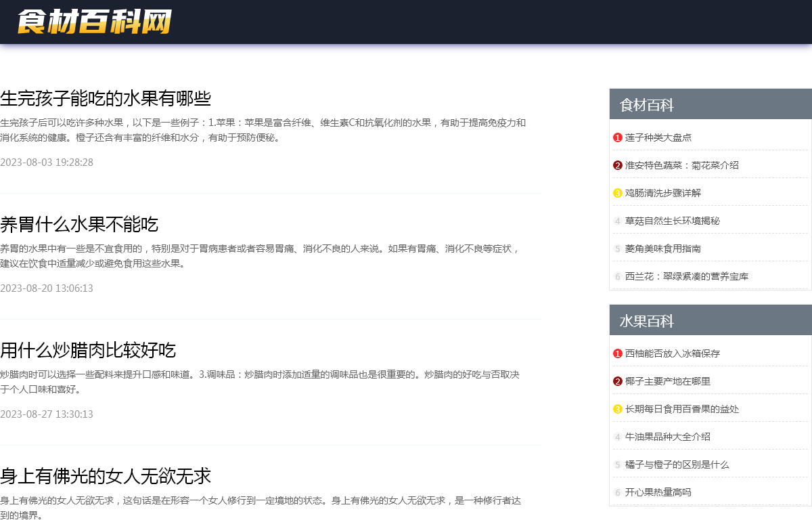Open article 身上有佛光的女人无欲无求
This screenshot has width=812, height=520.
pyautogui.click(x=106, y=477)
